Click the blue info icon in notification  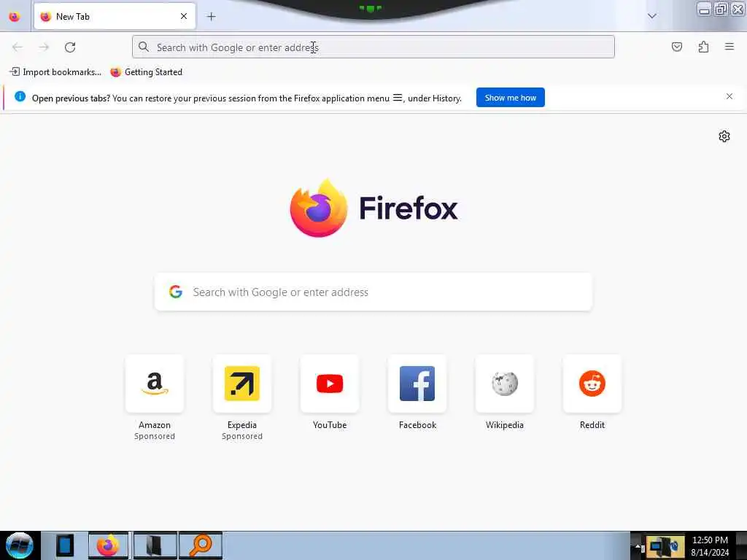[20, 97]
